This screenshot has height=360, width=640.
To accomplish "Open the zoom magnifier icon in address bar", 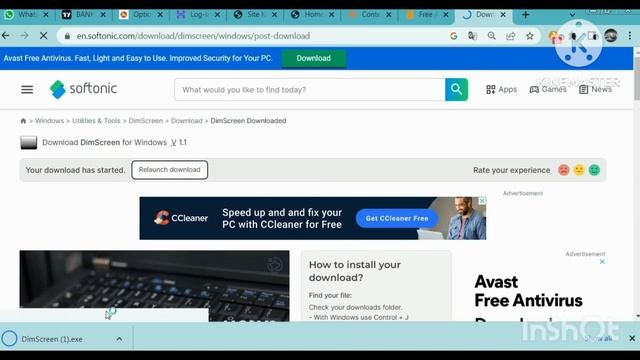I will point(492,36).
